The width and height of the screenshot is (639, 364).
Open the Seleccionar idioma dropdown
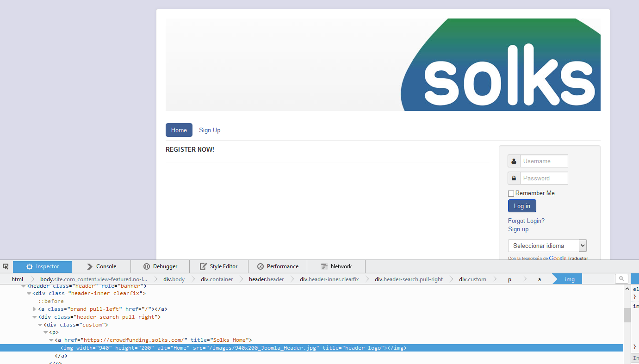pos(547,246)
